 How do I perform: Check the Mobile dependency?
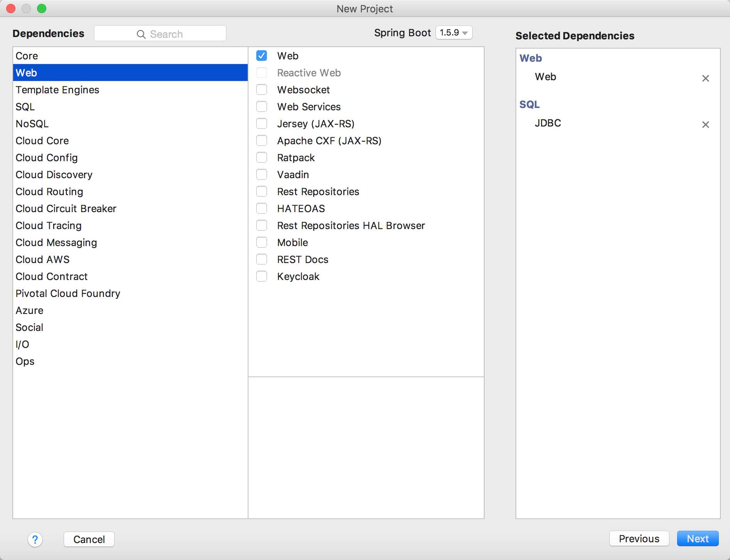[x=262, y=242]
